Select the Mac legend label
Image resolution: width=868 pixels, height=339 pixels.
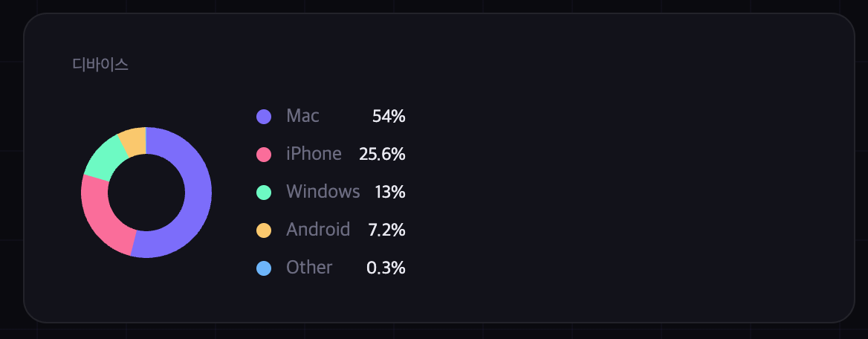(302, 116)
